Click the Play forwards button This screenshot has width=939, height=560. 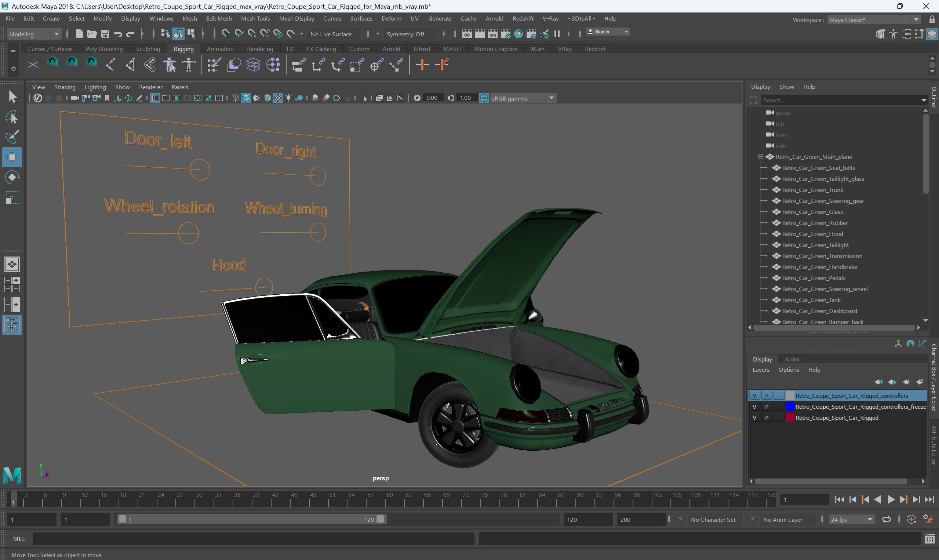[x=890, y=499]
